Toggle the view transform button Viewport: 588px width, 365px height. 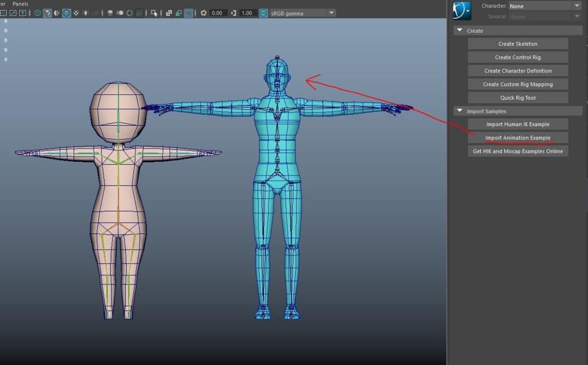coord(263,13)
